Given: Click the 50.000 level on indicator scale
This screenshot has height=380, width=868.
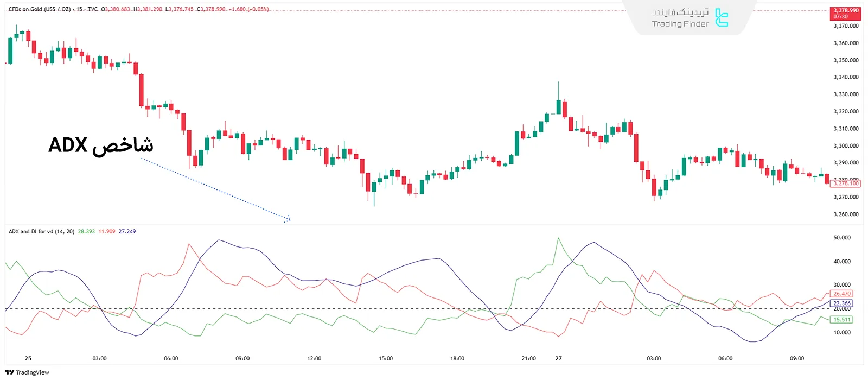Looking at the screenshot, I should click(841, 238).
